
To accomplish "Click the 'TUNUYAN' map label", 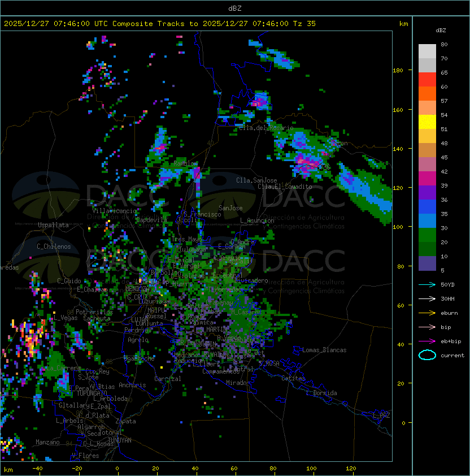I will 120,440.
